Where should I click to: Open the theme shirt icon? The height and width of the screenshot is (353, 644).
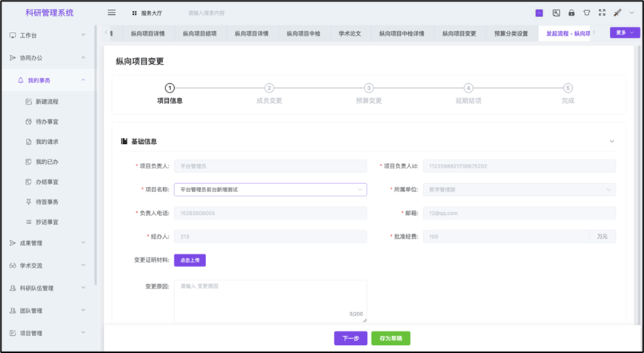coord(586,13)
